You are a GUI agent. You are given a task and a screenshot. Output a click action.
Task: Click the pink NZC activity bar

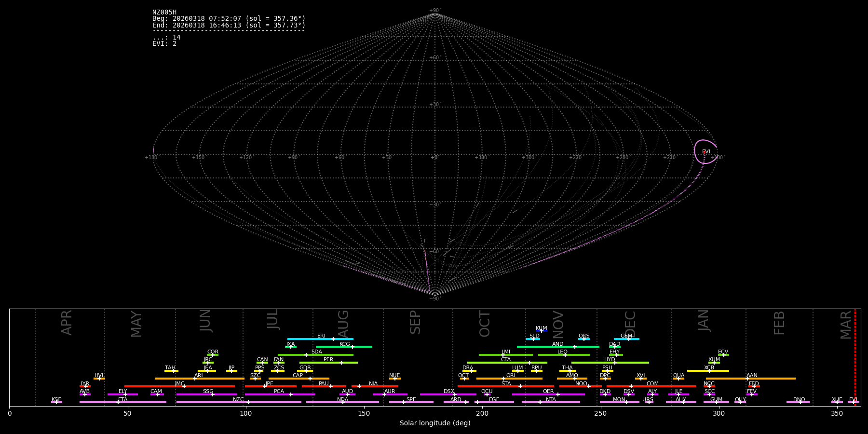tap(239, 402)
